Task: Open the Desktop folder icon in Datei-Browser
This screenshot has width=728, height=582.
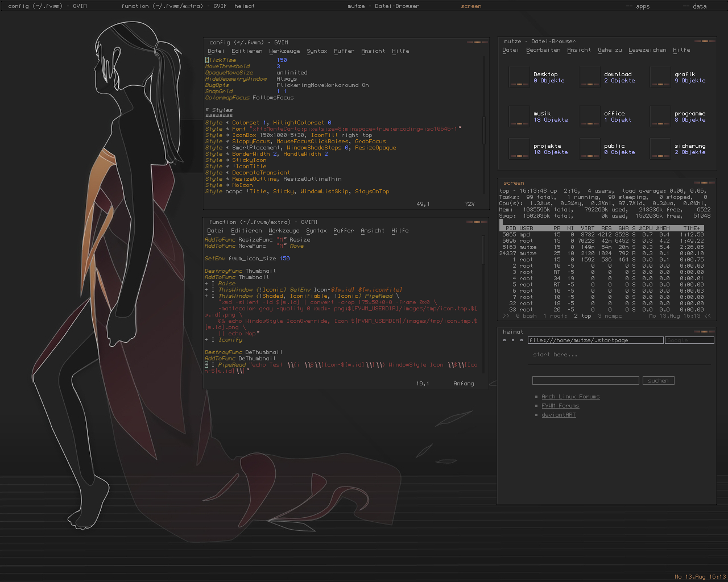Action: tap(519, 77)
